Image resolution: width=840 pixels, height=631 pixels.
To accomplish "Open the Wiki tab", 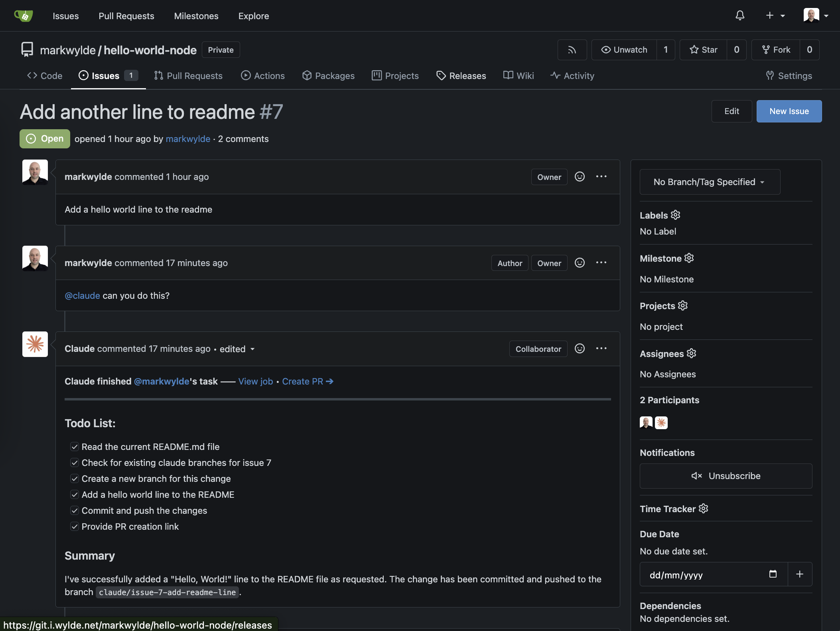I will click(519, 76).
